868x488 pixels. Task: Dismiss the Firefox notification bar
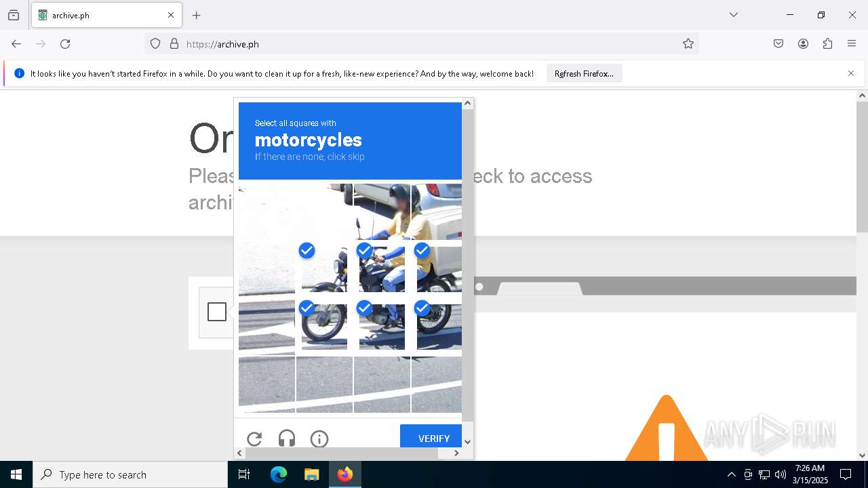click(851, 73)
